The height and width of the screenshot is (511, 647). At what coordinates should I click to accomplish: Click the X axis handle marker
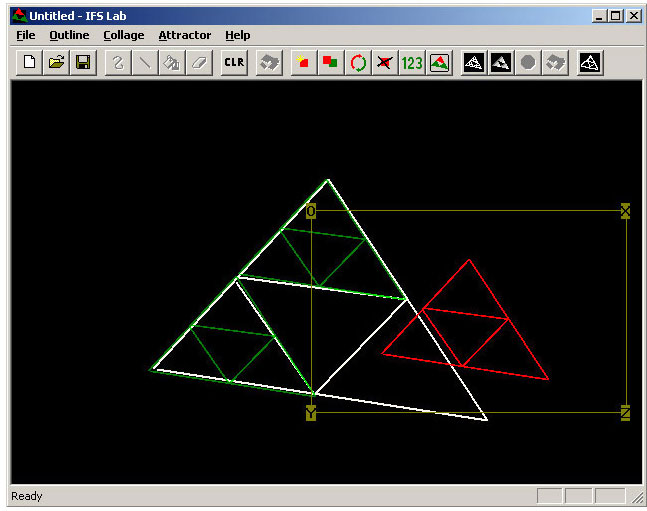coord(626,211)
